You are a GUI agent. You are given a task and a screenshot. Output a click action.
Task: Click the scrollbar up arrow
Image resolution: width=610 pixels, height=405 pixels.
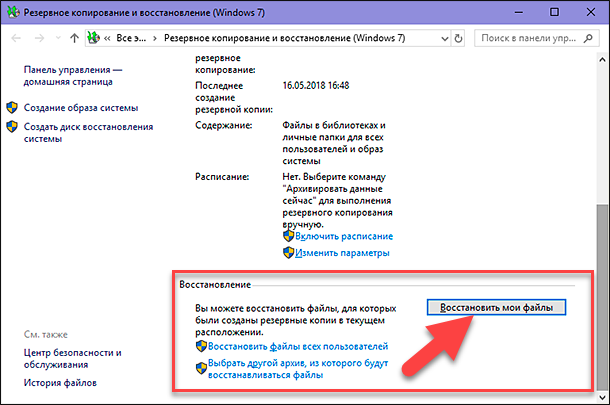pyautogui.click(x=602, y=60)
